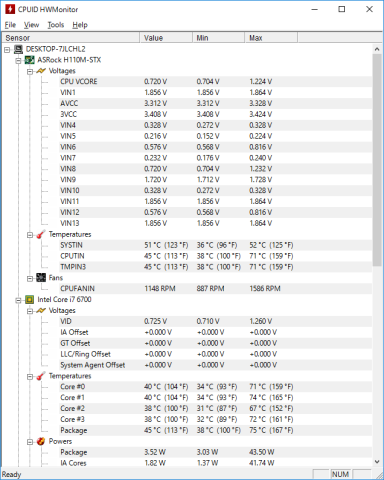Click the Sensor column header
Viewport: 384px width, 480px height.
71,38
